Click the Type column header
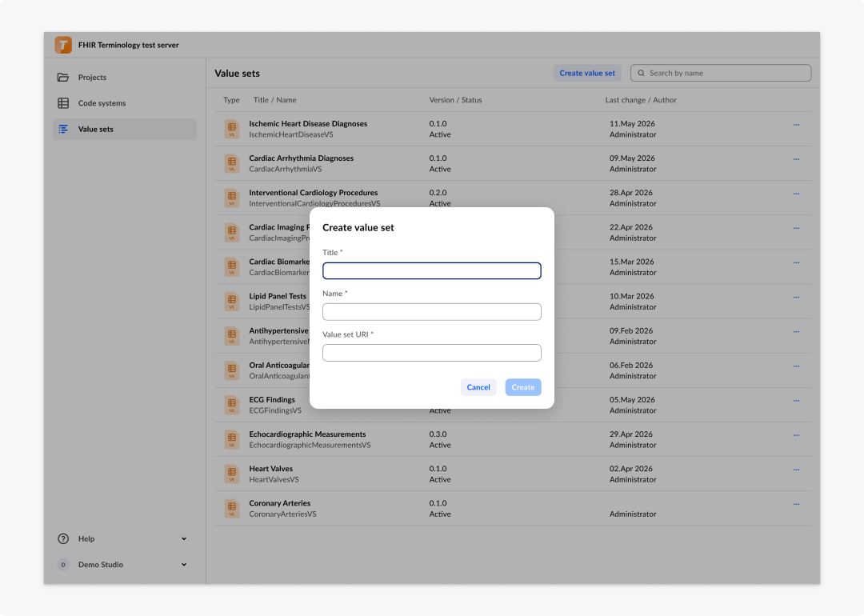The image size is (864, 616). 231,100
